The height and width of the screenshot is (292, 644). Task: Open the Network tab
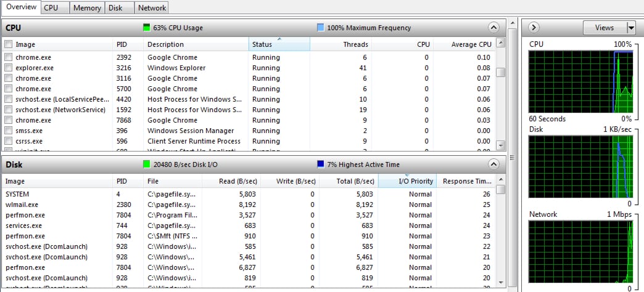(x=152, y=8)
